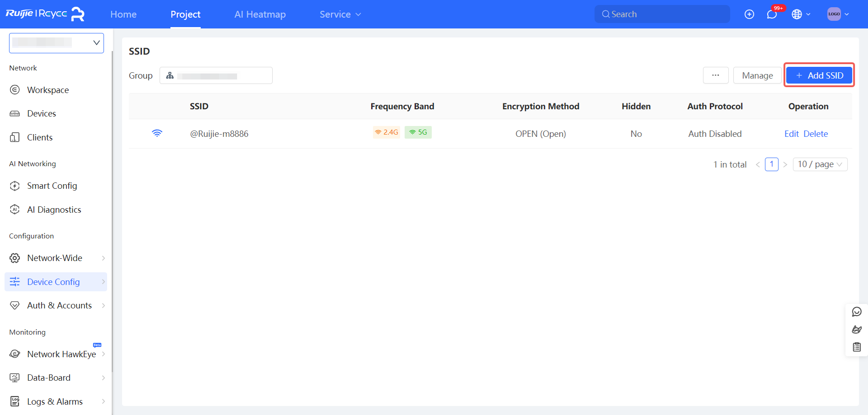This screenshot has height=415, width=868.
Task: Click the Ruijie Reyee logo
Action: [45, 14]
